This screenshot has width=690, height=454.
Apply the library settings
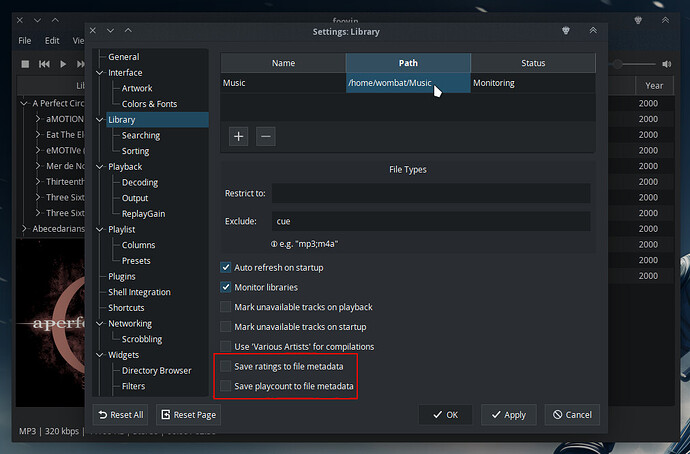pyautogui.click(x=508, y=414)
